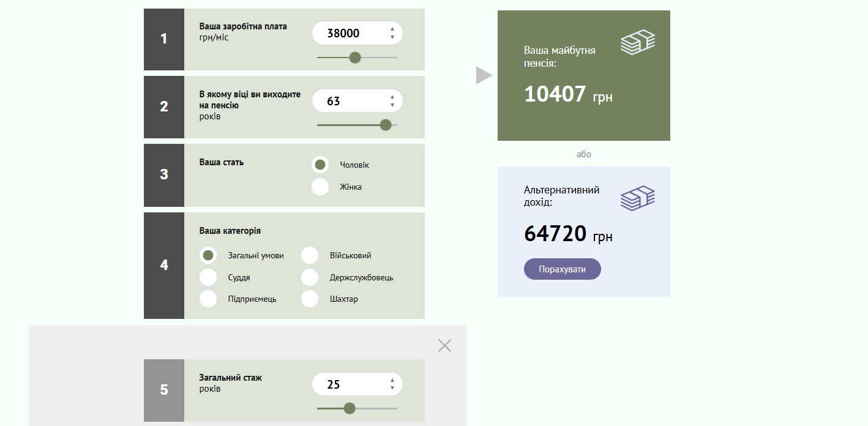Viewport: 868px width, 426px height.
Task: Select the Держслужбовець category
Action: point(310,277)
